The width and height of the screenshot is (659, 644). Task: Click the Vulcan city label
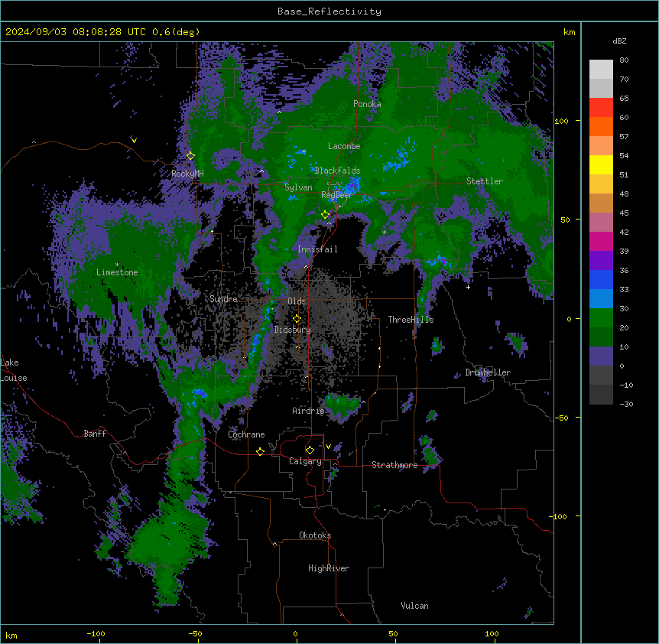(415, 606)
